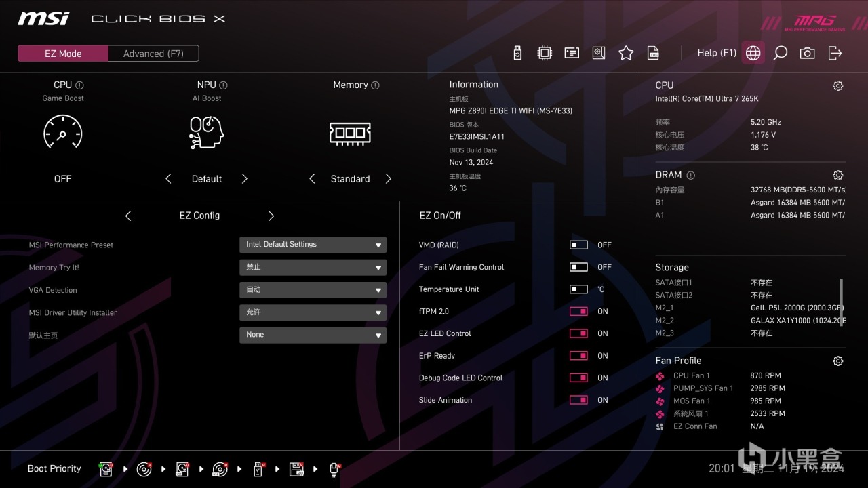Image resolution: width=868 pixels, height=488 pixels.
Task: Click the right arrow next to Memory Standard
Action: (x=389, y=179)
